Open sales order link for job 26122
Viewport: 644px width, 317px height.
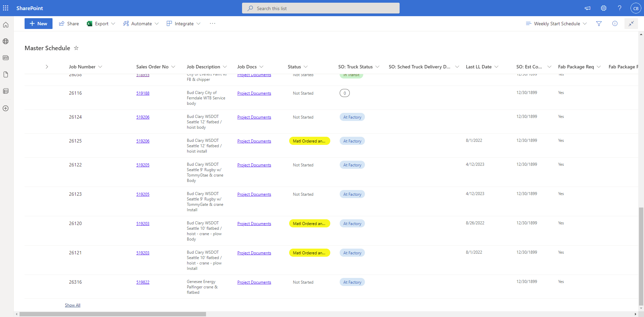(143, 165)
